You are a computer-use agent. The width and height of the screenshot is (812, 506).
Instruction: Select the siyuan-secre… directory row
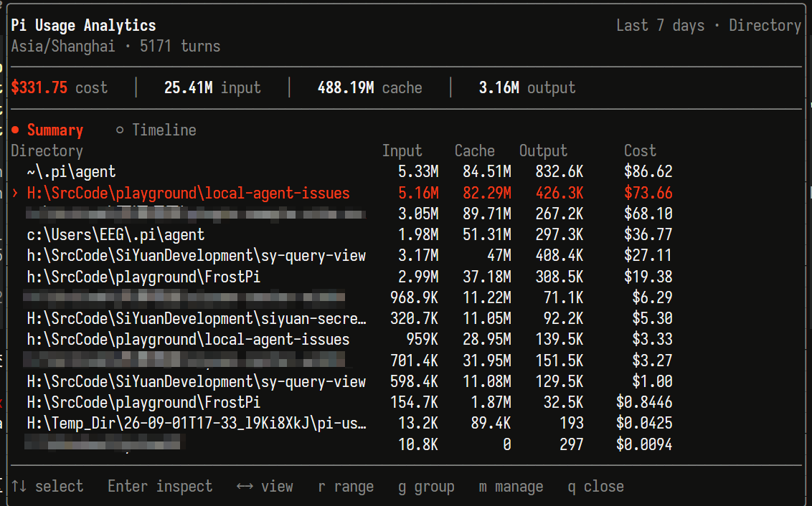pyautogui.click(x=341, y=318)
